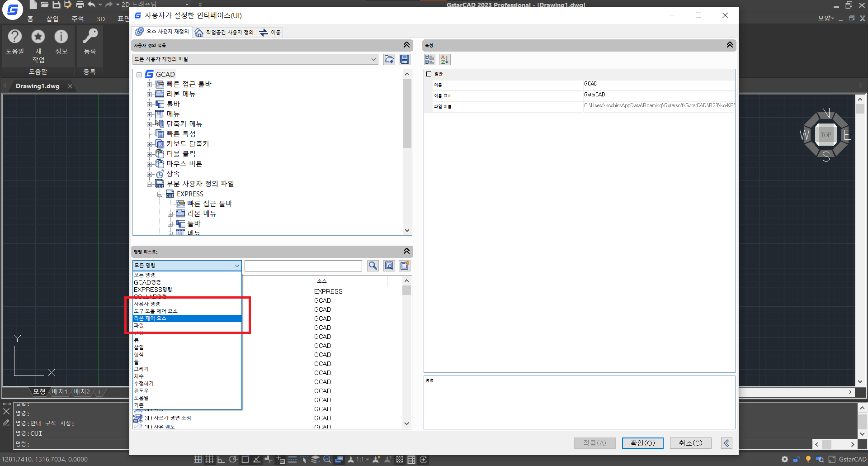Click the Undo arrow in the quick access toolbar
The width and height of the screenshot is (868, 466).
[x=92, y=5]
